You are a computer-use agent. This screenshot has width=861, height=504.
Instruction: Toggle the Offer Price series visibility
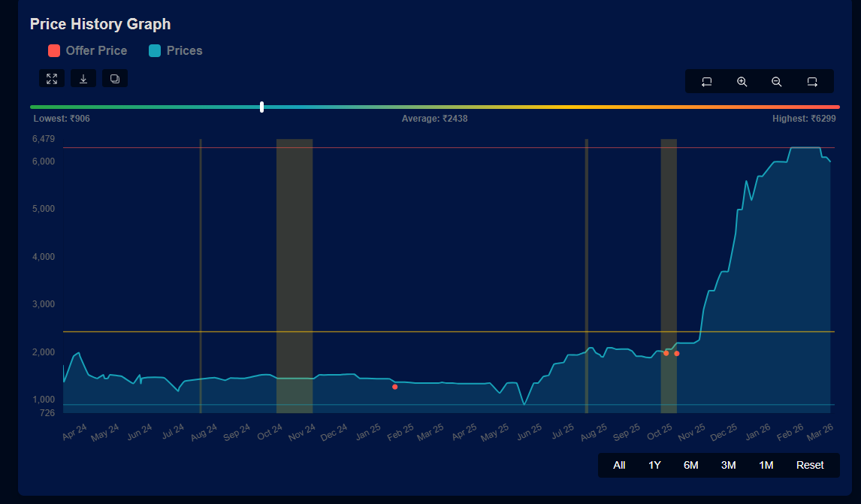tap(87, 50)
